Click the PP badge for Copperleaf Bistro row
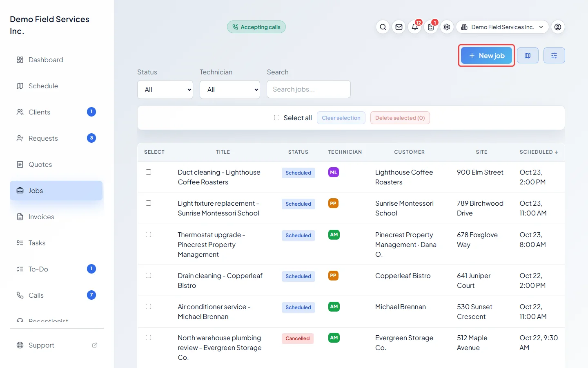The height and width of the screenshot is (368, 588). coord(333,276)
